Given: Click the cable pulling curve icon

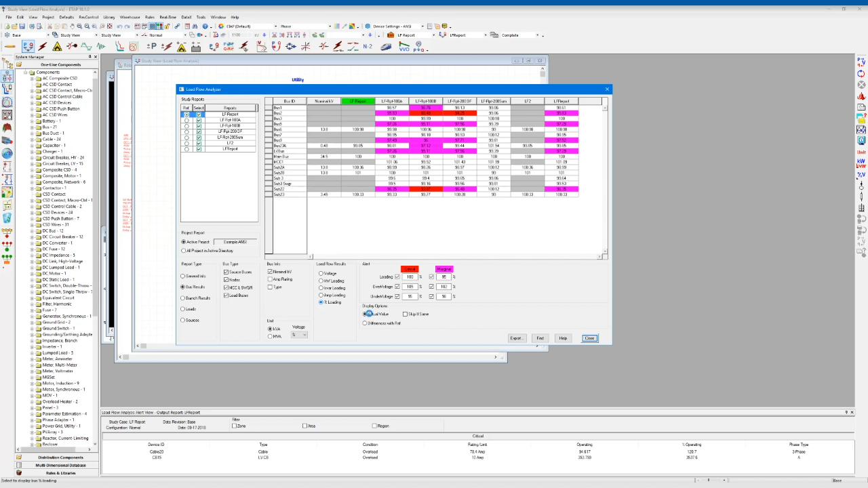Looking at the screenshot, I should pos(119,46).
